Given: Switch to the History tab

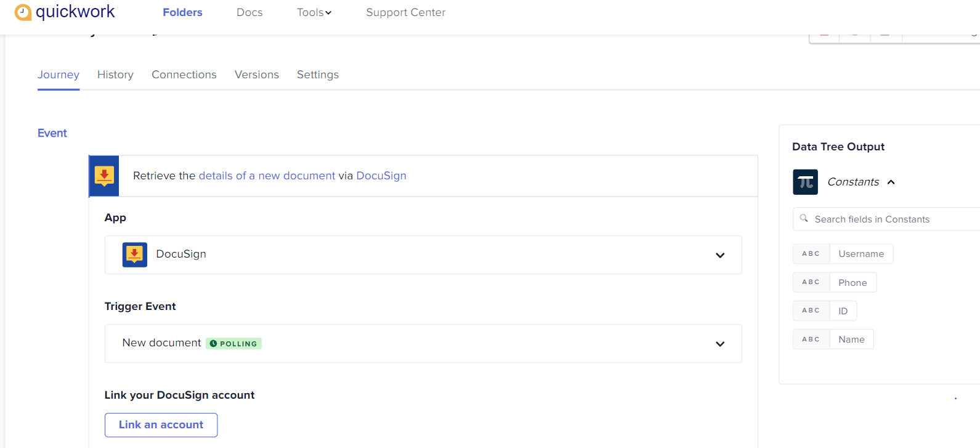Looking at the screenshot, I should pyautogui.click(x=115, y=75).
